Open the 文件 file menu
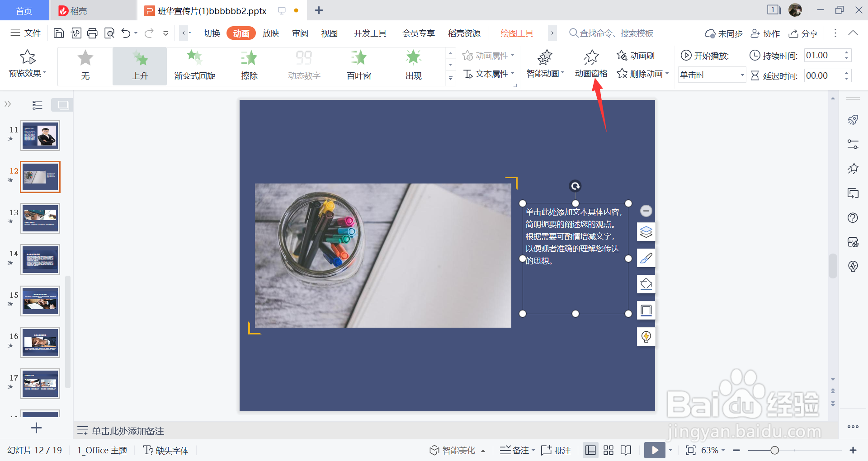868x461 pixels. tap(26, 33)
